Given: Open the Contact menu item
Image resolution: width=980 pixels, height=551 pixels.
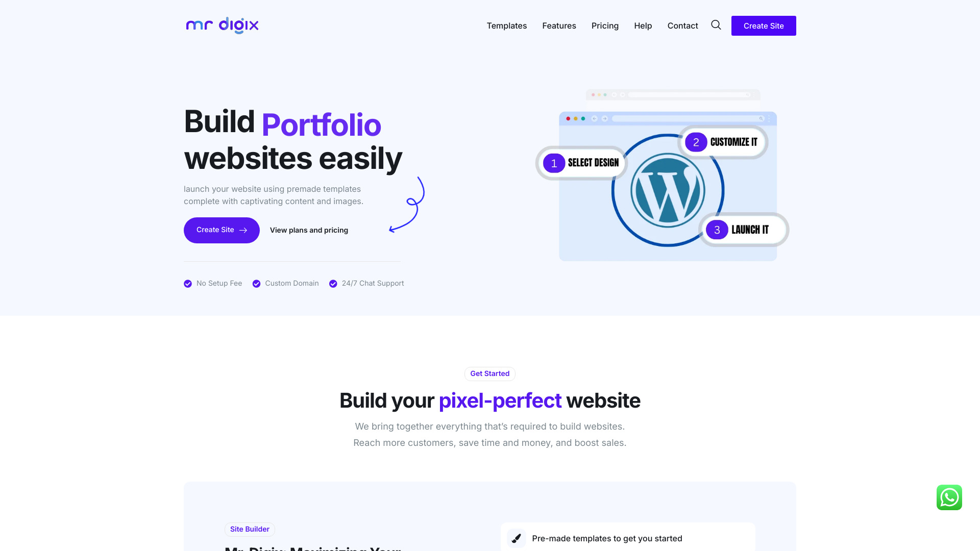Looking at the screenshot, I should click(x=682, y=26).
